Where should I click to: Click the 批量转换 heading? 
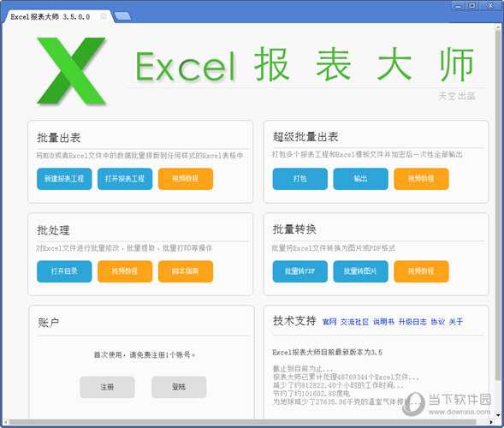[x=294, y=229]
